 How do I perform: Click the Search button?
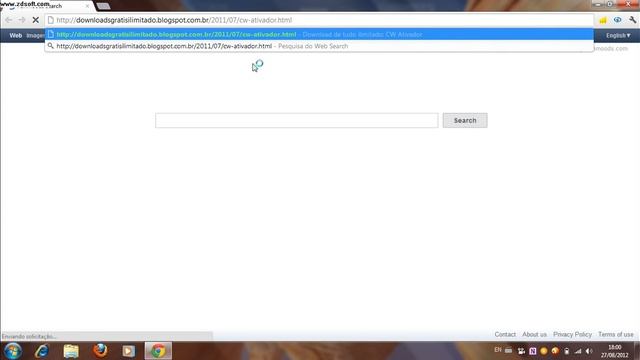[465, 120]
